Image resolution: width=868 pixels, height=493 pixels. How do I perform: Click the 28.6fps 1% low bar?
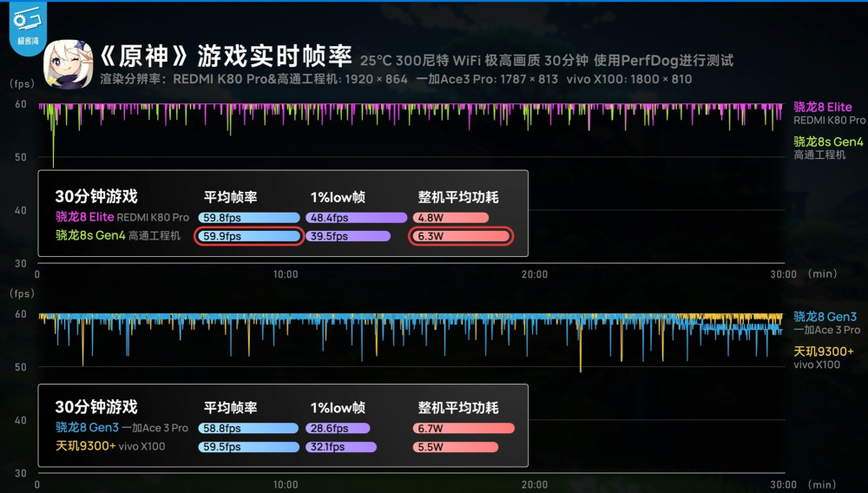pyautogui.click(x=337, y=428)
